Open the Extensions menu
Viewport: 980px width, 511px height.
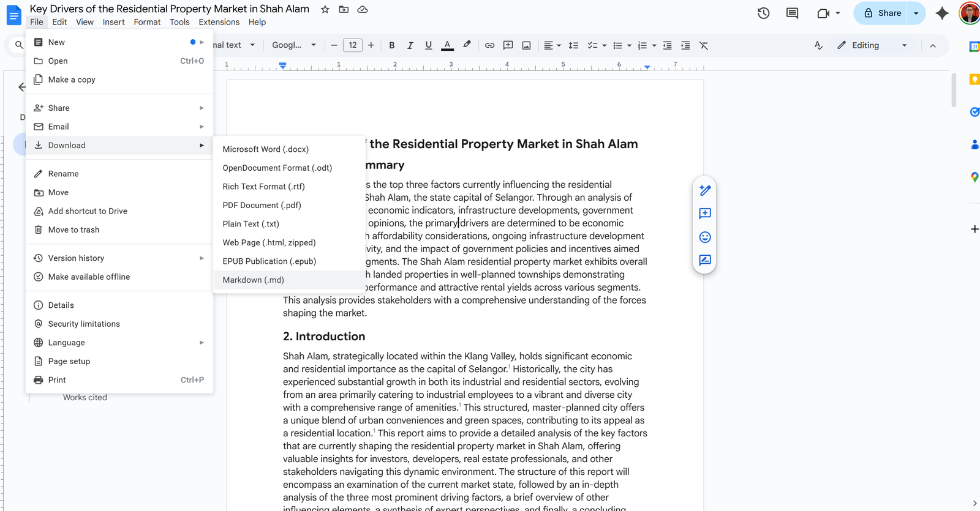coord(219,22)
